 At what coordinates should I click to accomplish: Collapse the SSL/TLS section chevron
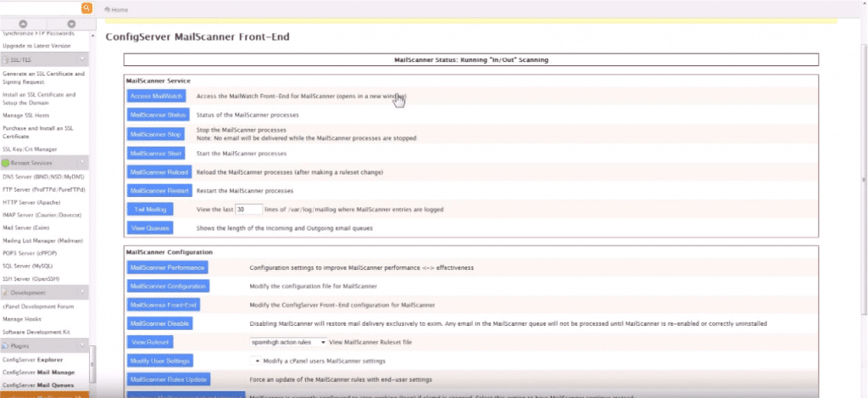82,59
